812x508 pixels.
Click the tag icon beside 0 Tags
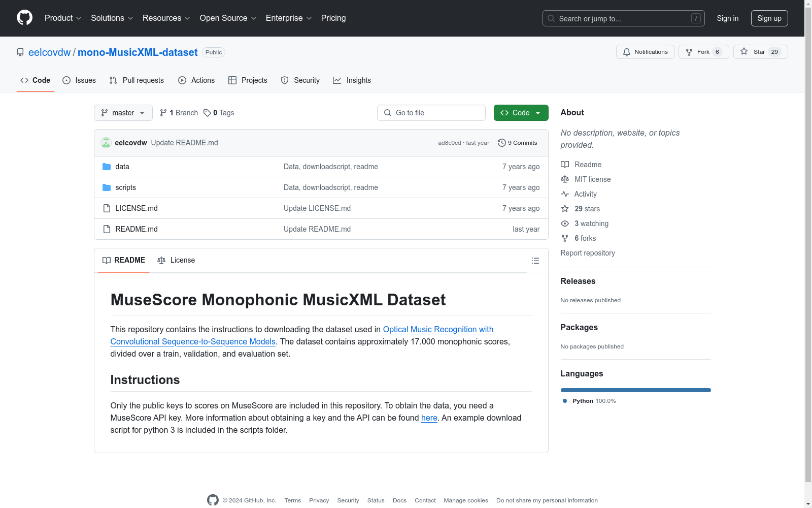click(x=207, y=113)
